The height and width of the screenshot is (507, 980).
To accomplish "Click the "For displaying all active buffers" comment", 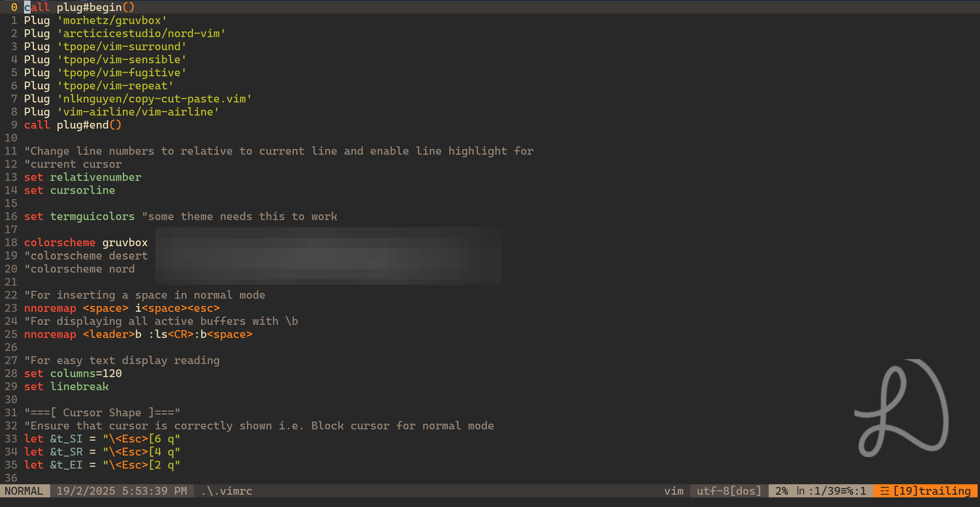I will (161, 321).
